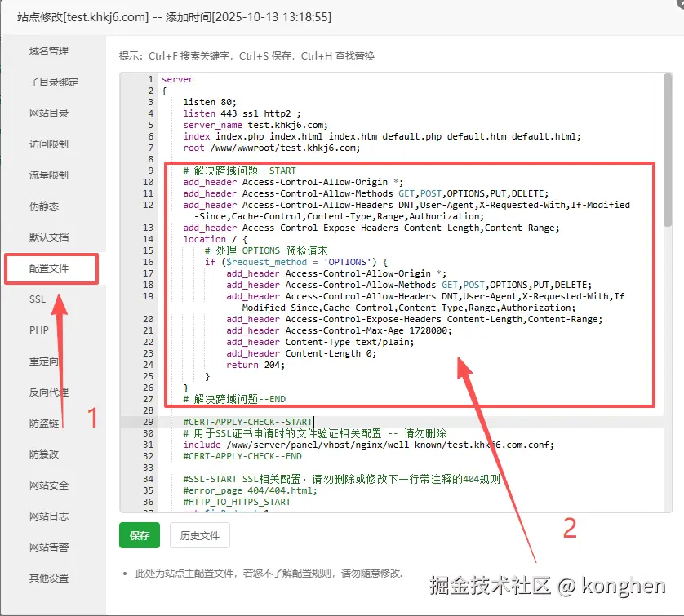
Task: Select the 防盗链 tab
Action: pyautogui.click(x=44, y=423)
